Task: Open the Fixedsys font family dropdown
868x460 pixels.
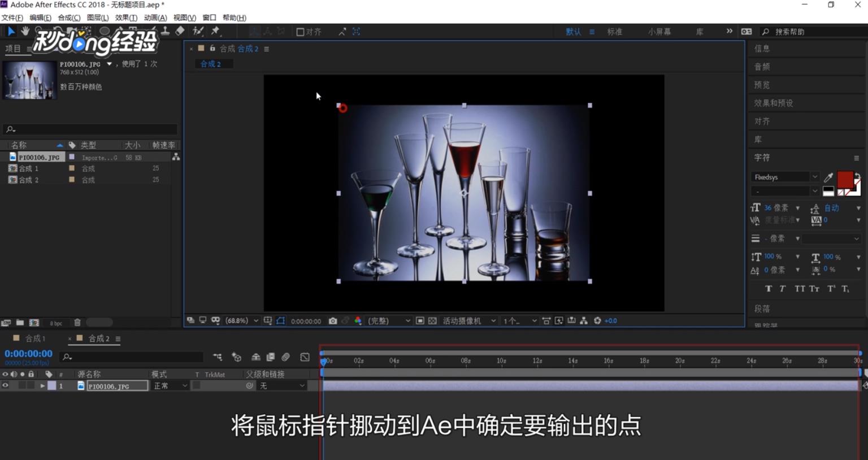Action: [x=785, y=177]
